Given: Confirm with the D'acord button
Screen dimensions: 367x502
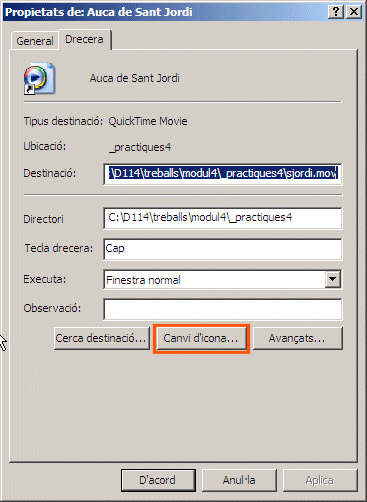Looking at the screenshot, I should (x=158, y=480).
